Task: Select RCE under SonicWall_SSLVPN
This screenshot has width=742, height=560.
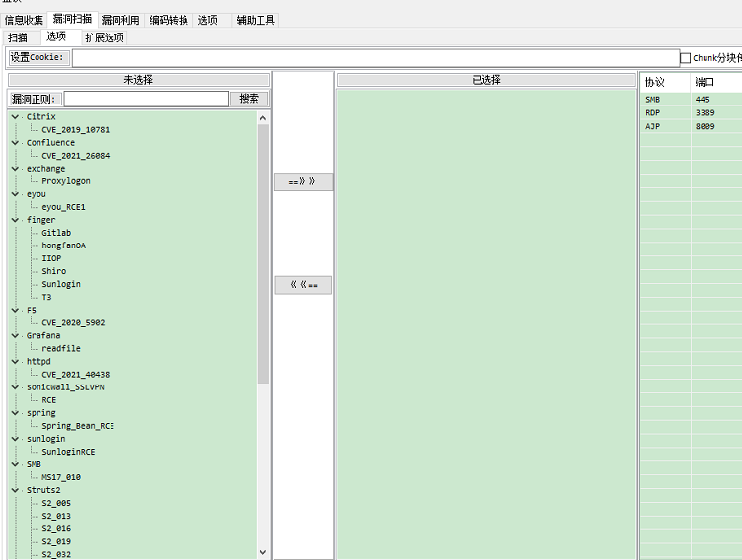Action: (x=48, y=400)
